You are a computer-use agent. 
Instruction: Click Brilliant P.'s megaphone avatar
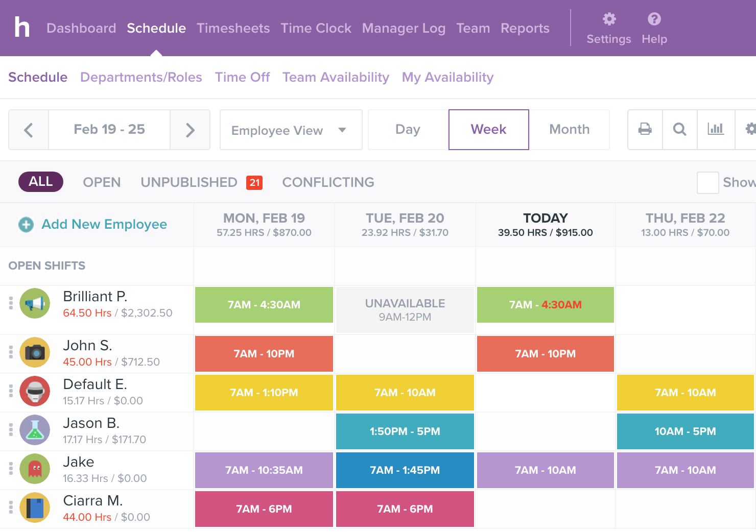(35, 304)
